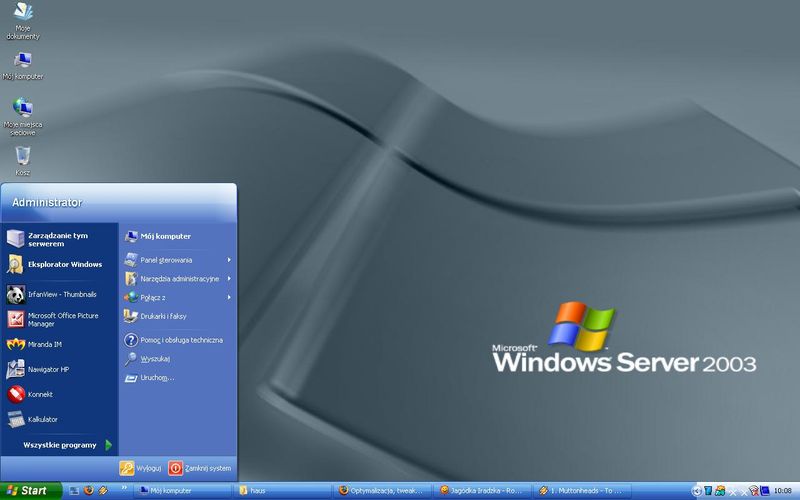Open Mój komputer desktop icon
Image resolution: width=800 pixels, height=500 pixels.
23,66
